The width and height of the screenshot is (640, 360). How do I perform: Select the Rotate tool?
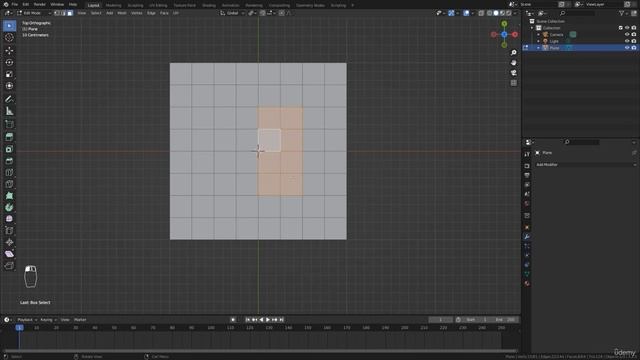pos(9,62)
